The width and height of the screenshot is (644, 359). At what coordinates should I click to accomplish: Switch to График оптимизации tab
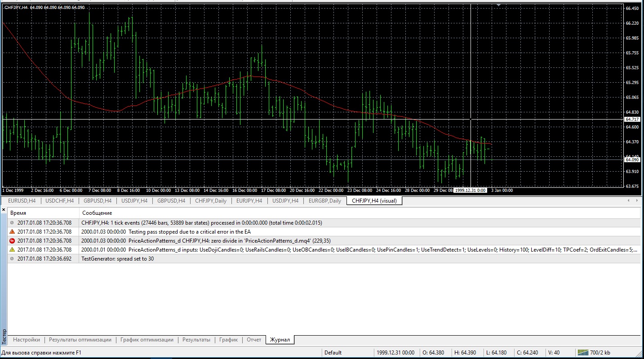pos(147,340)
